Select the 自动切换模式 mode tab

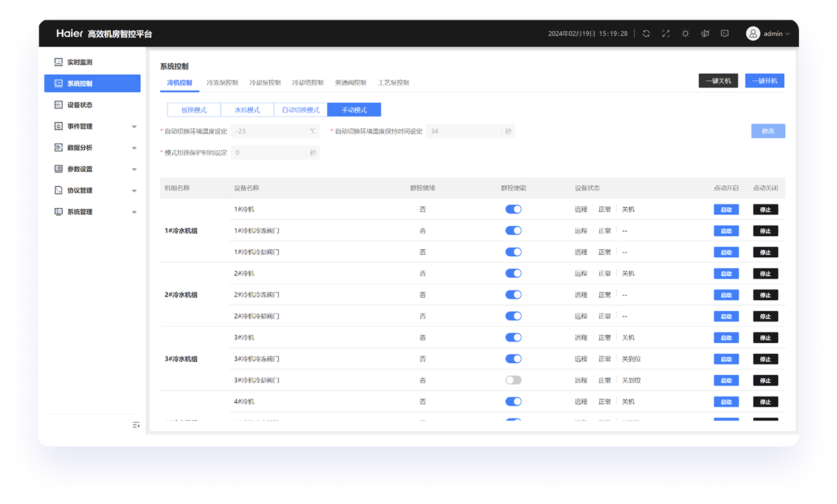tap(301, 110)
